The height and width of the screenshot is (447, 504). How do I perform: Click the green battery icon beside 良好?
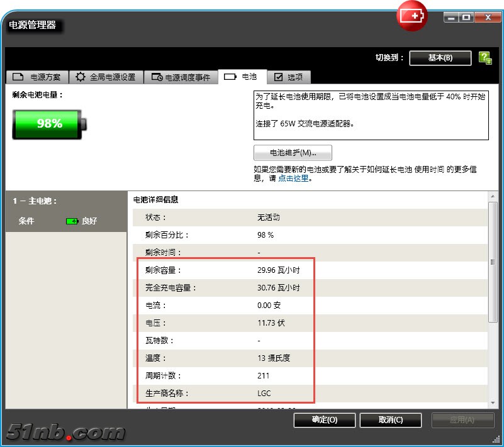(x=72, y=221)
